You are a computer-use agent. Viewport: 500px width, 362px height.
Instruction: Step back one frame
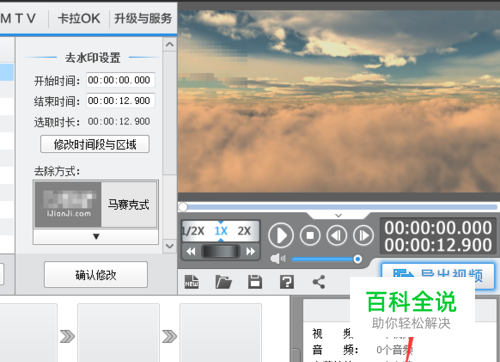click(336, 235)
